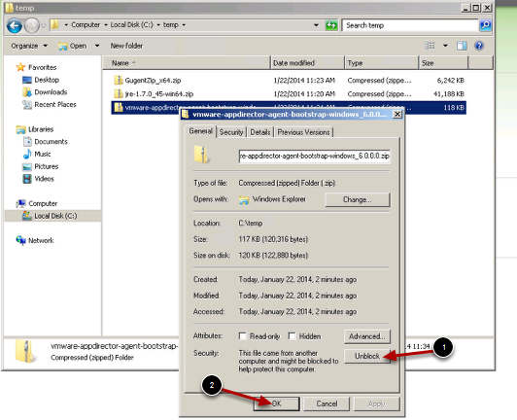Close the Properties dialog with X
517x420 pixels.
pos(397,115)
